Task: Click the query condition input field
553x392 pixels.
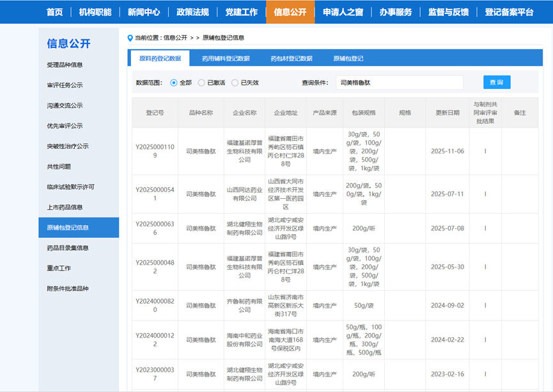Action: pos(399,82)
